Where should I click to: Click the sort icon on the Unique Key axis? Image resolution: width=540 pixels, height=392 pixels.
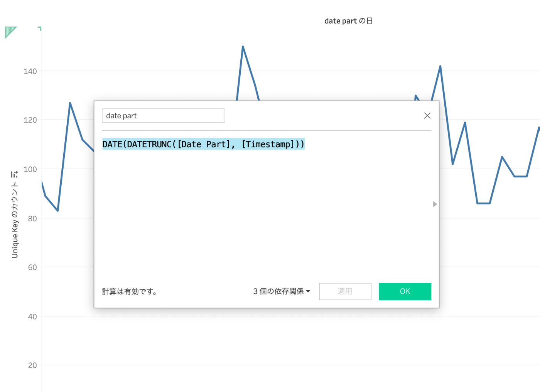(14, 174)
